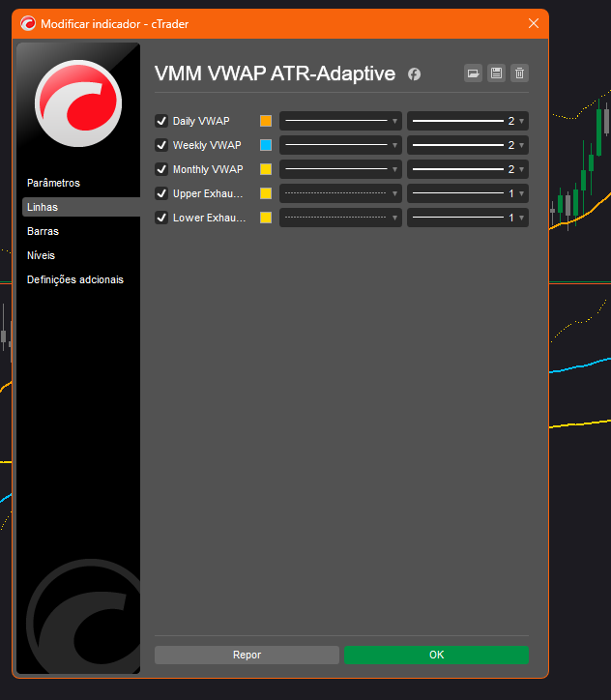Open Weekly VWAP line style dropdown

[x=340, y=145]
